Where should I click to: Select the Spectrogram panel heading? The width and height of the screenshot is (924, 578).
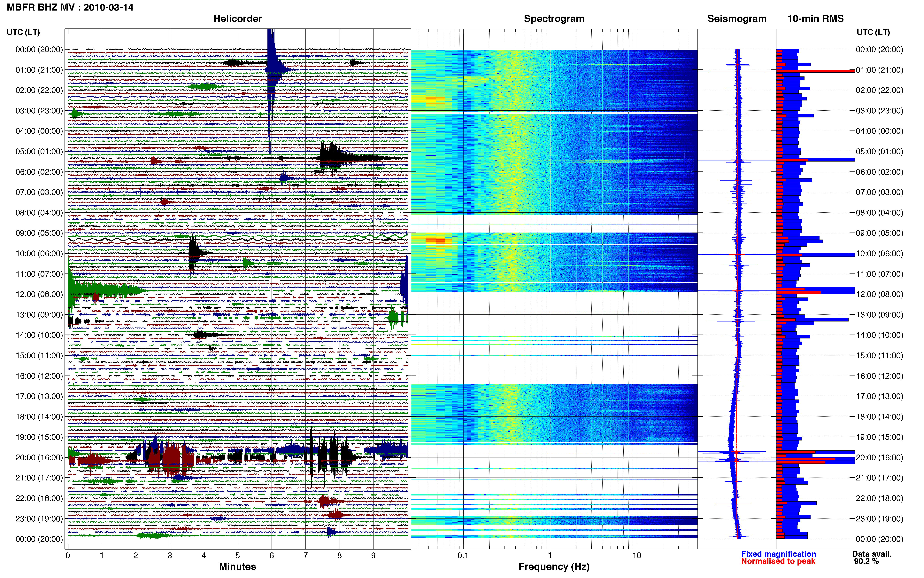point(554,19)
